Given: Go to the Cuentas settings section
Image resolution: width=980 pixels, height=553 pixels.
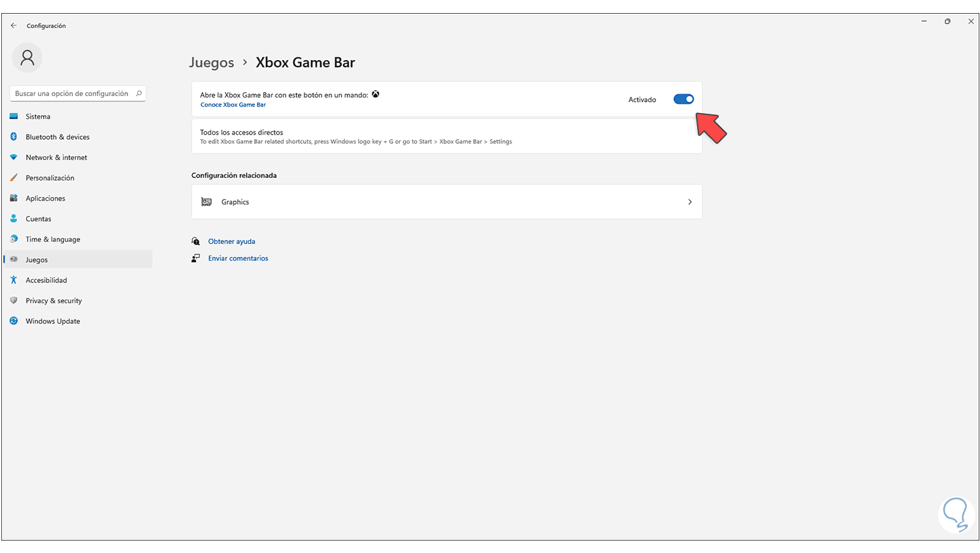Looking at the screenshot, I should tap(39, 219).
